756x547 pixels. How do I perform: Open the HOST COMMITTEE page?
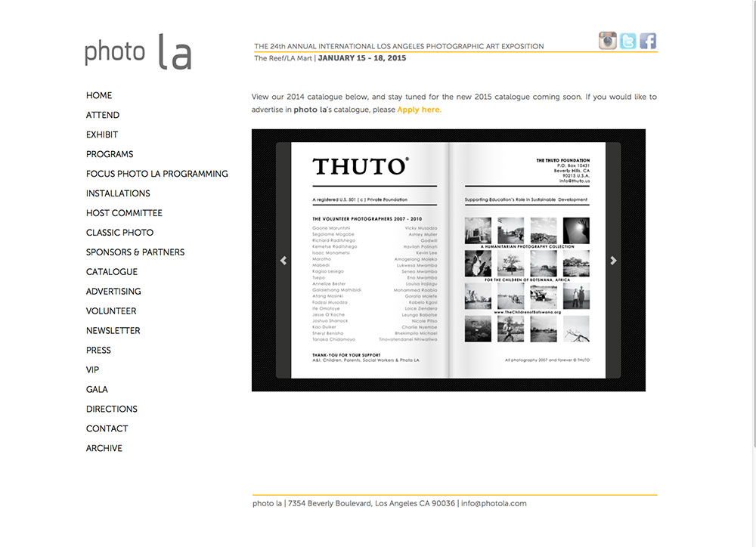click(124, 213)
